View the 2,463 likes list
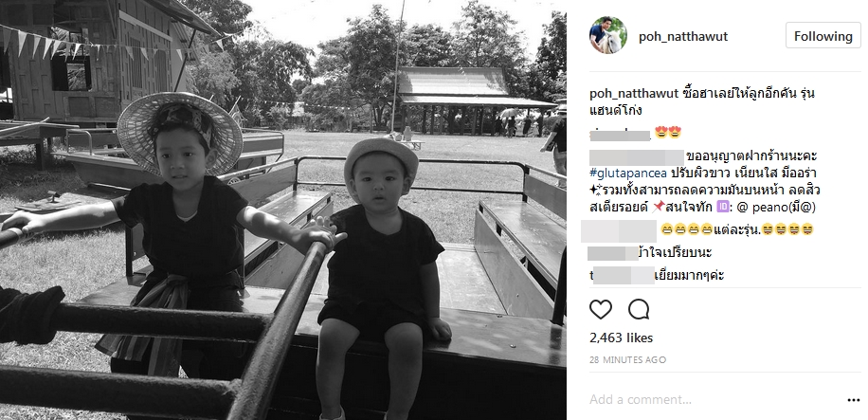The height and width of the screenshot is (420, 868). click(621, 338)
